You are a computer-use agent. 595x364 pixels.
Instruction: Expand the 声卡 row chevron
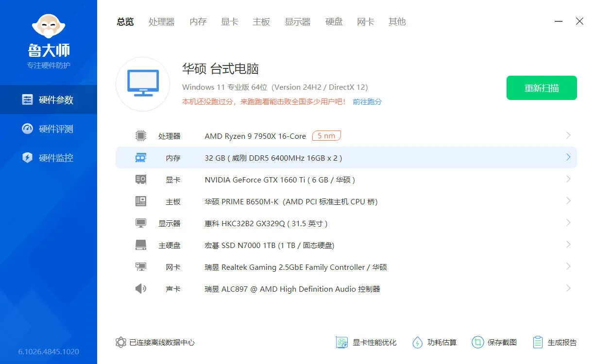(x=568, y=288)
